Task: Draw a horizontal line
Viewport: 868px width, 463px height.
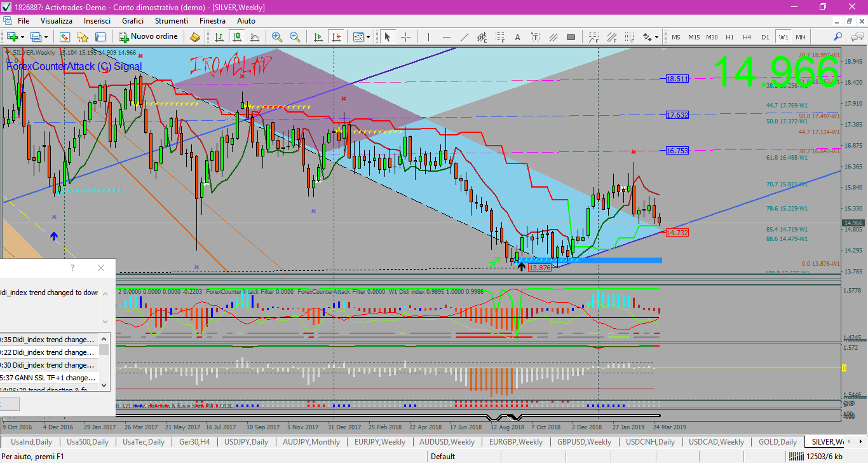Action: [447, 37]
